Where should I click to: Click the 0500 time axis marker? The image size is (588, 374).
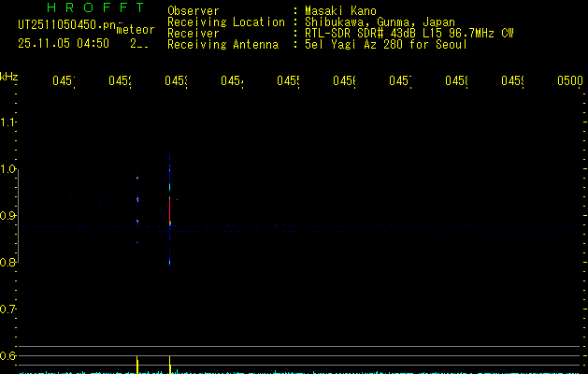click(x=569, y=81)
